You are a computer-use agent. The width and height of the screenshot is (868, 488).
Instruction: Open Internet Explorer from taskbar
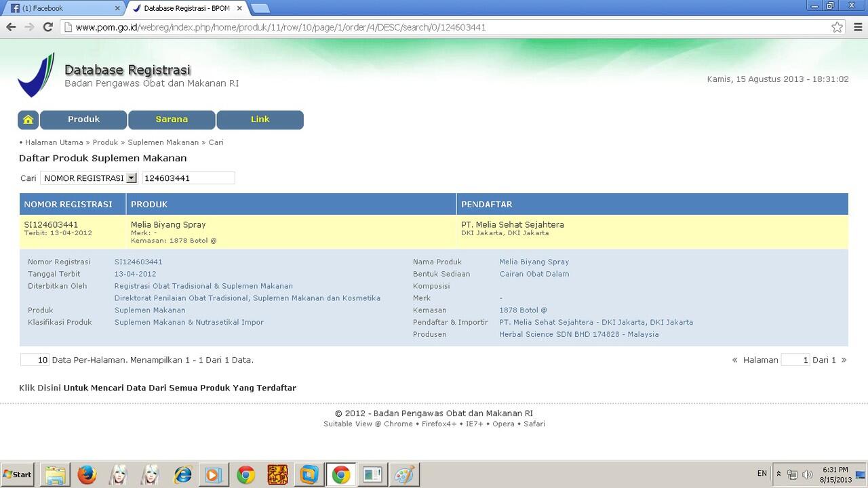tap(182, 474)
